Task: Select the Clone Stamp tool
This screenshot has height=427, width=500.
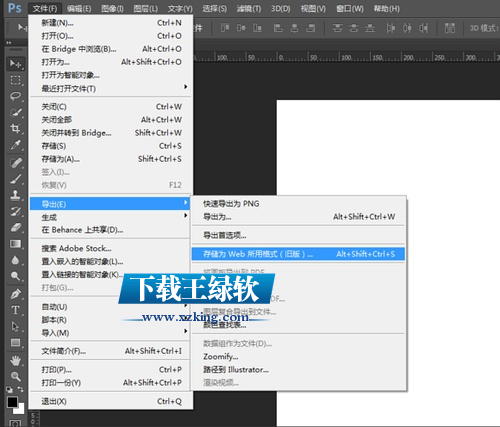Action: (15, 195)
